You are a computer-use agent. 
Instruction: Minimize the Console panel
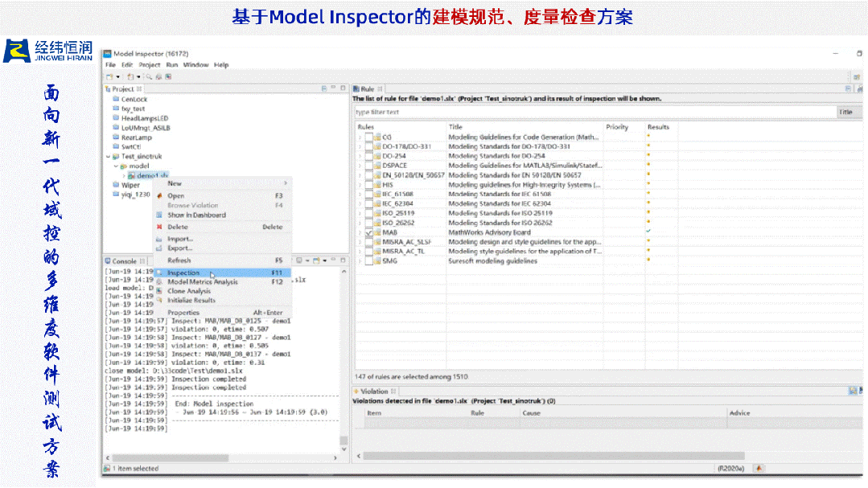pos(333,260)
